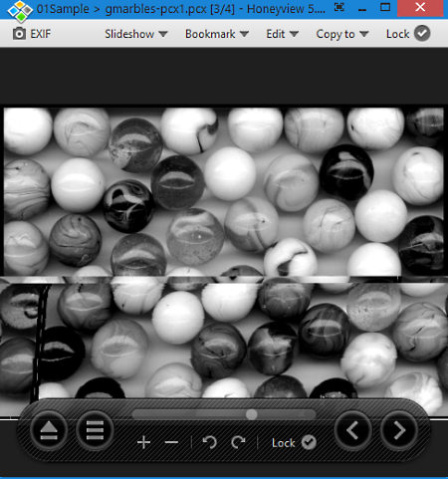Viewport: 448px width, 479px height.
Task: Go to the next image arrow
Action: coord(398,430)
